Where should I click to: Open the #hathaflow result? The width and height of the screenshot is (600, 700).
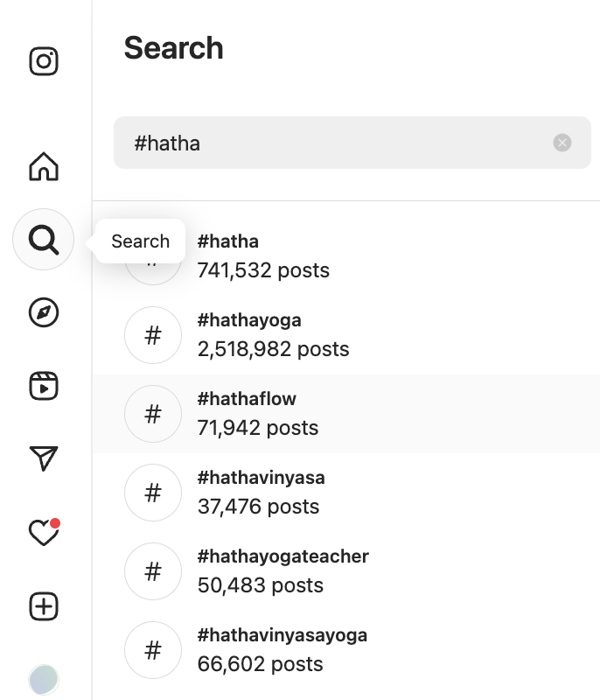click(x=346, y=414)
